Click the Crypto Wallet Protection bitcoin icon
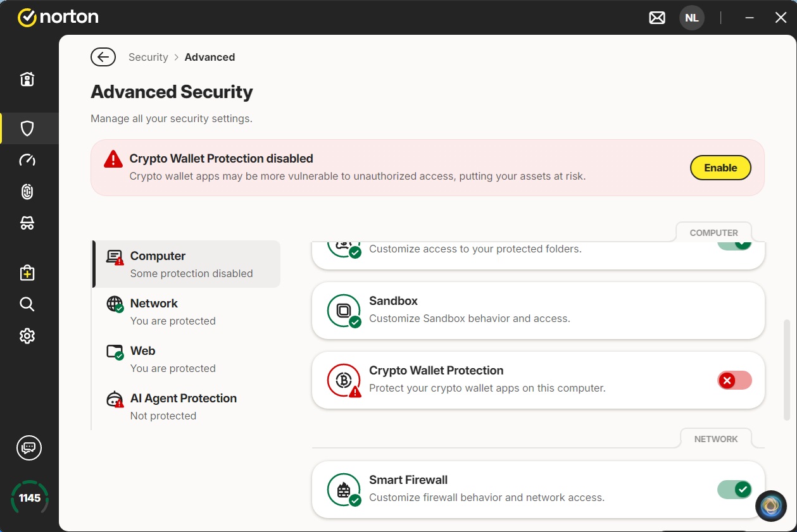The width and height of the screenshot is (797, 532). 344,380
